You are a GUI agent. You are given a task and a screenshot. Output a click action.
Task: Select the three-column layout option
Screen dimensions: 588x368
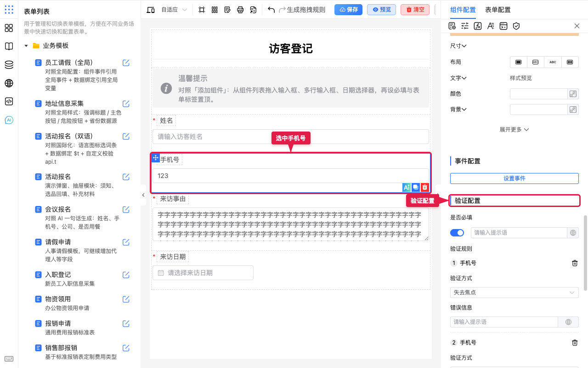click(x=570, y=62)
